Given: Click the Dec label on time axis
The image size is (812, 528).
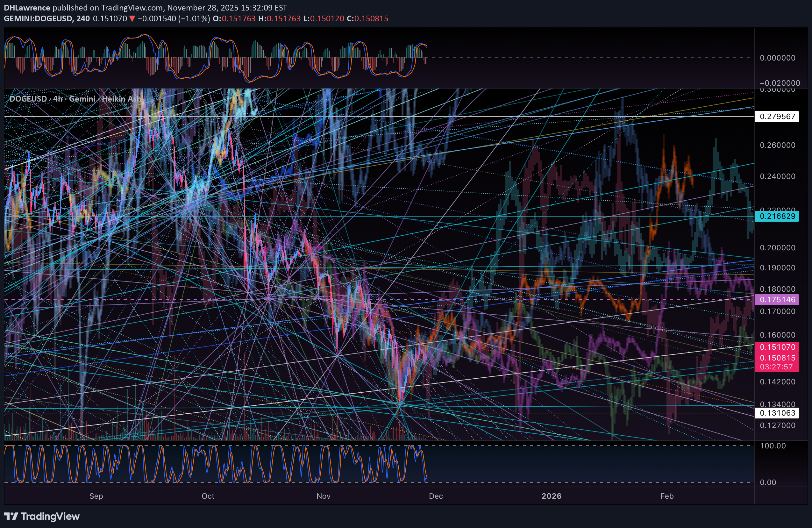Looking at the screenshot, I should point(436,496).
